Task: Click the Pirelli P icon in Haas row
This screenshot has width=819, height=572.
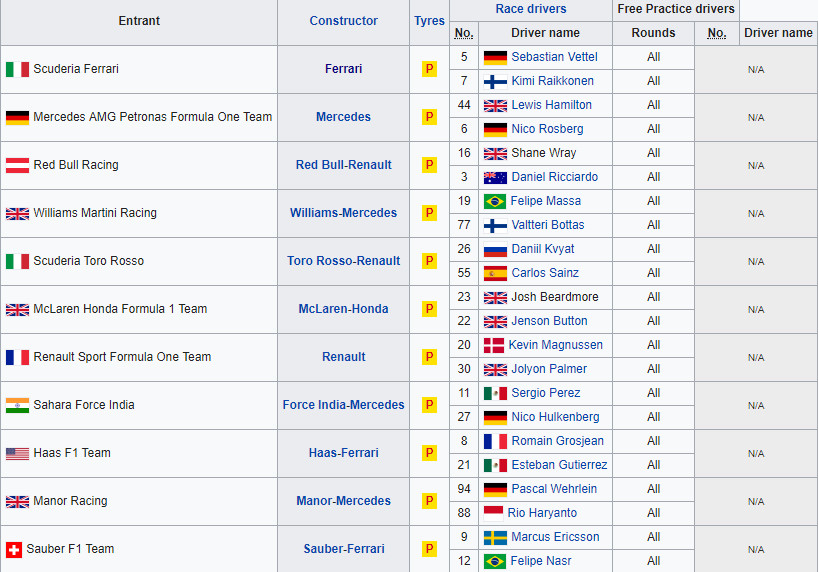Action: 429,453
